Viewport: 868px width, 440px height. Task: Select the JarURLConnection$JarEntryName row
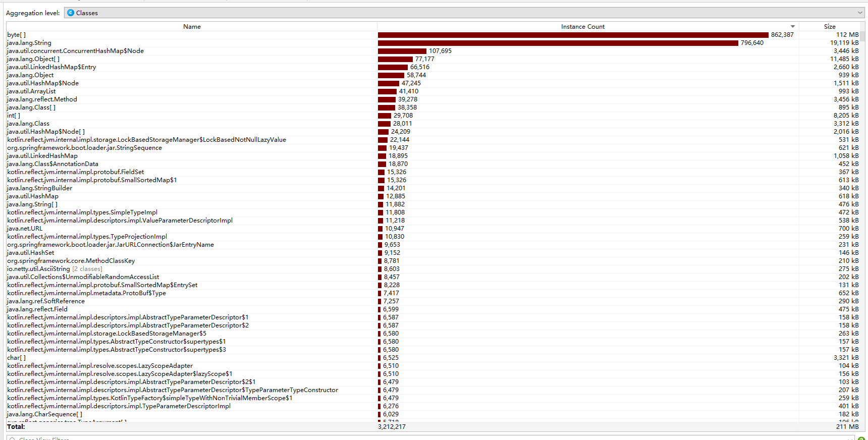click(x=433, y=245)
